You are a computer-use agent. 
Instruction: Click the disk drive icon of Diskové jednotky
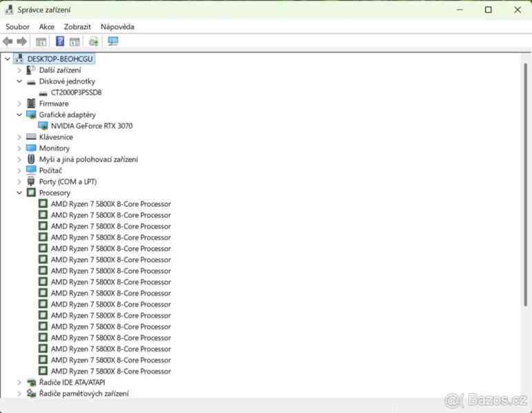tap(31, 82)
